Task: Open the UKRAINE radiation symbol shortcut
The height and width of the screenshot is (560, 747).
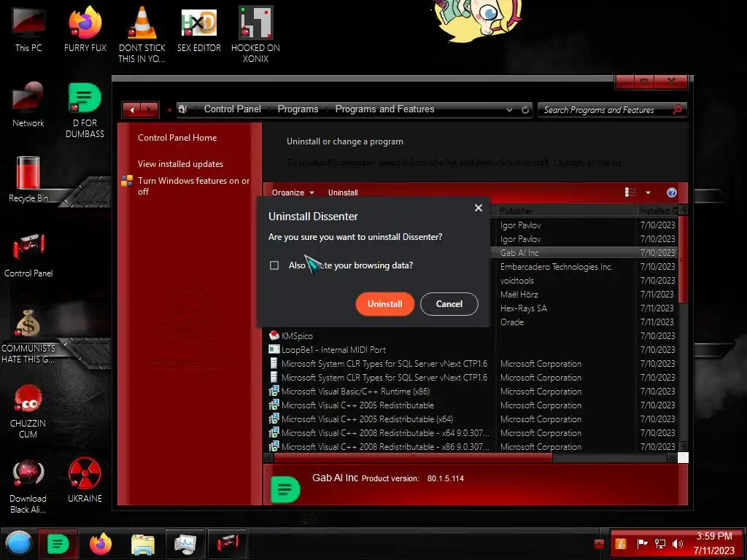Action: coord(85,480)
